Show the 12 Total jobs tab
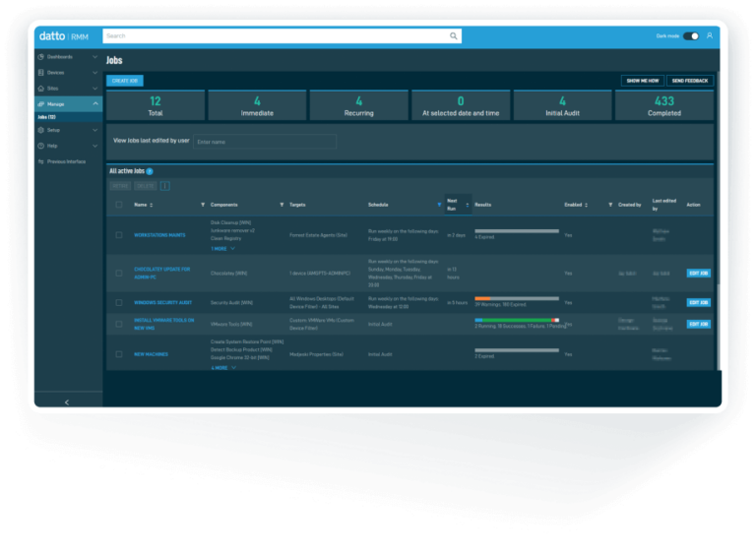756x554 pixels. click(x=156, y=105)
